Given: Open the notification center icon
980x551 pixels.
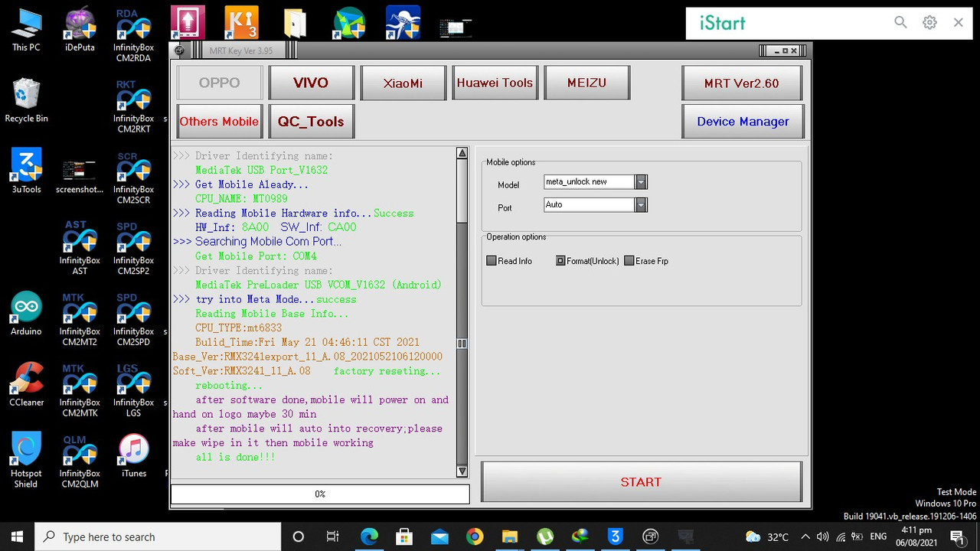Looking at the screenshot, I should (957, 536).
